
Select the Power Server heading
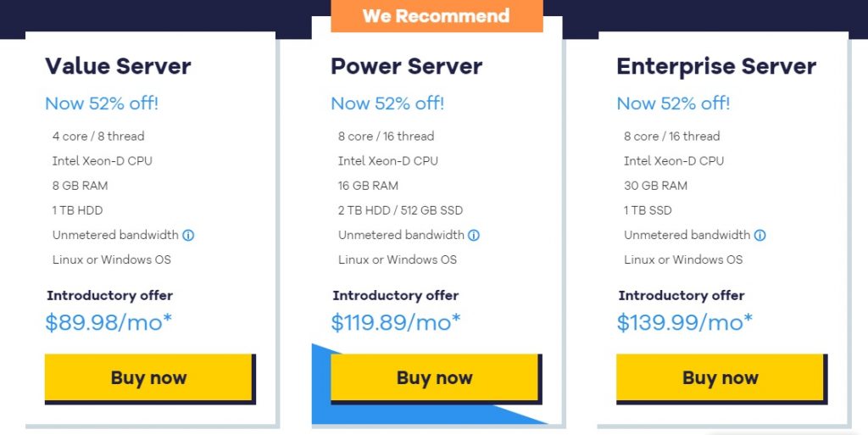(406, 66)
